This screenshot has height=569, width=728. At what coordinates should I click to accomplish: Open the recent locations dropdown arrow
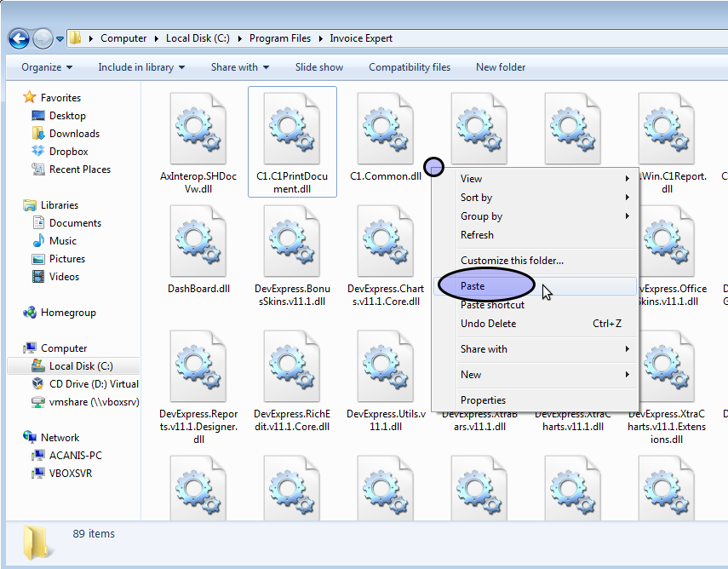pos(60,39)
